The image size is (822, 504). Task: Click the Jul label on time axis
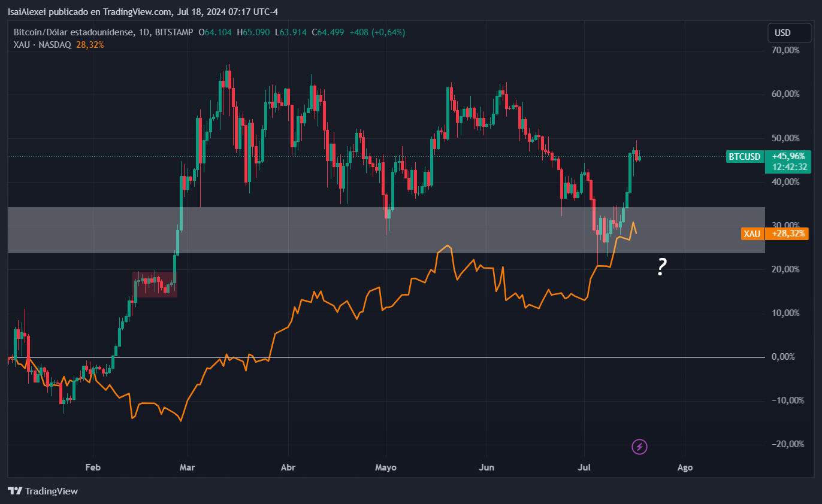(585, 467)
